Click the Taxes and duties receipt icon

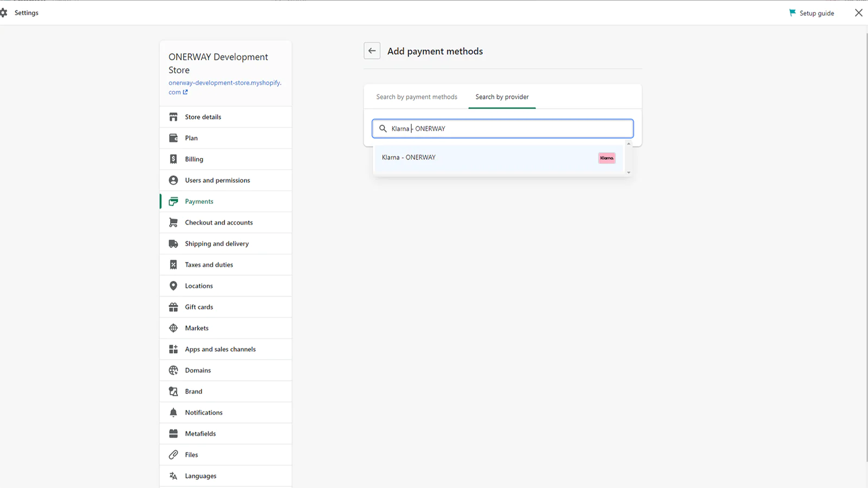[x=174, y=265]
